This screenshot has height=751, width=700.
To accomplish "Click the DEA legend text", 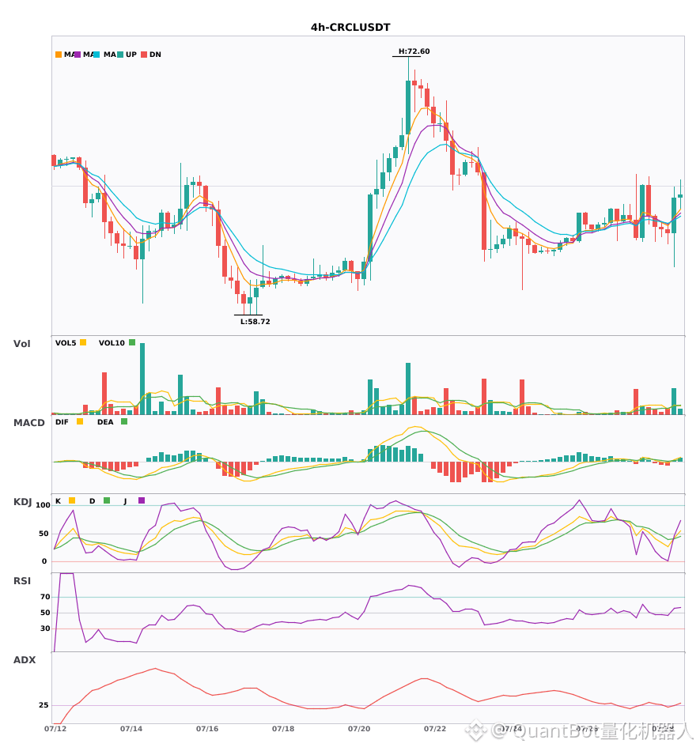I will [105, 422].
